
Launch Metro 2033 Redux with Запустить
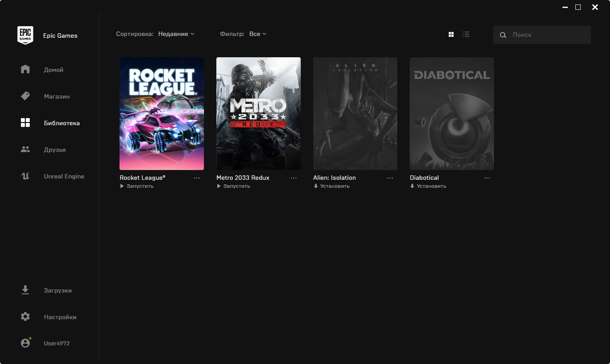coord(233,186)
